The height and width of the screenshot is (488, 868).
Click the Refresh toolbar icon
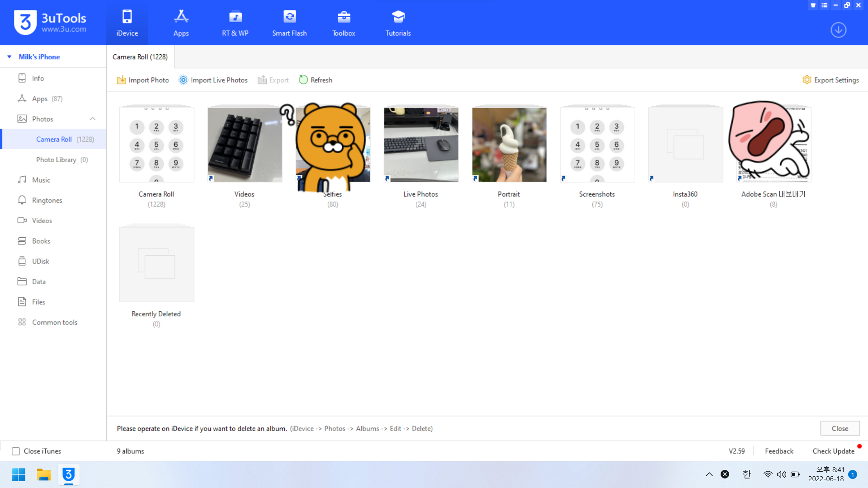(303, 80)
